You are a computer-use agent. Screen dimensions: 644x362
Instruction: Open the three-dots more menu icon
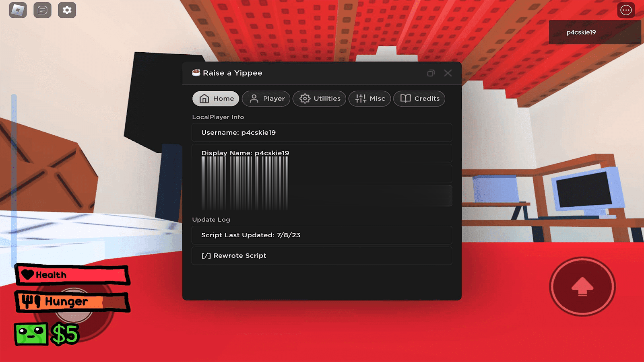(x=626, y=10)
